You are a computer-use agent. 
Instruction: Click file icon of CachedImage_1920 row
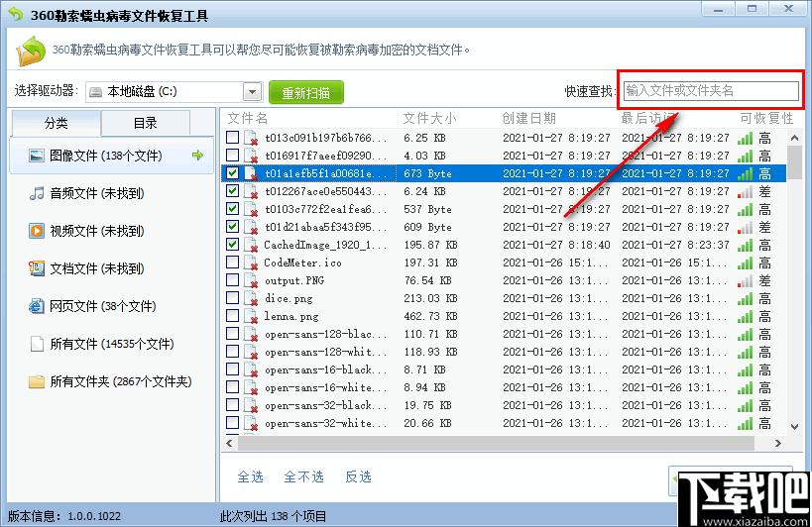[x=251, y=245]
